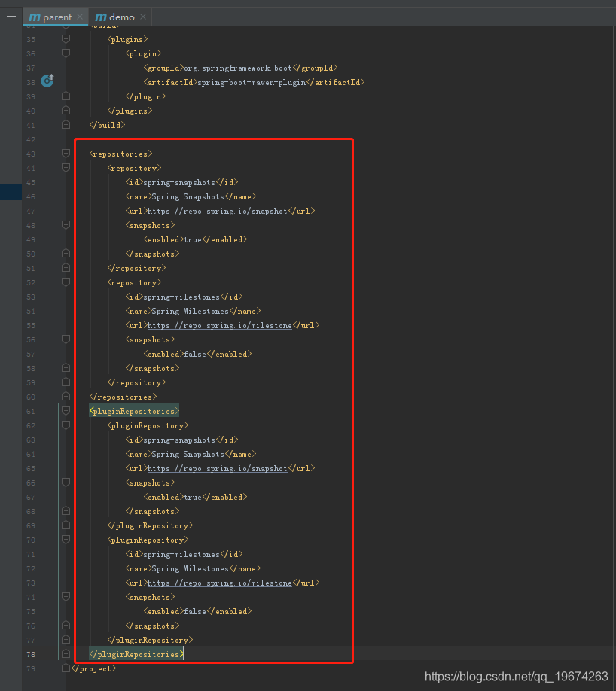Click fold end marker on line 60
This screenshot has height=691, width=616.
tap(66, 397)
